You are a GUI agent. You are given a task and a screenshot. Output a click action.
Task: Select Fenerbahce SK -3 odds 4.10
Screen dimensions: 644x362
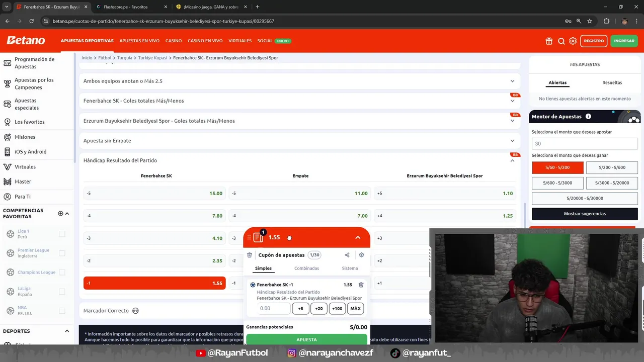pos(154,238)
